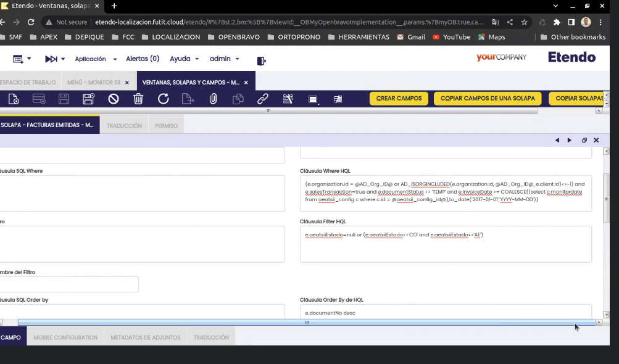Open the Metadatos de Adjuntos tab
The image size is (619, 364).
145,337
